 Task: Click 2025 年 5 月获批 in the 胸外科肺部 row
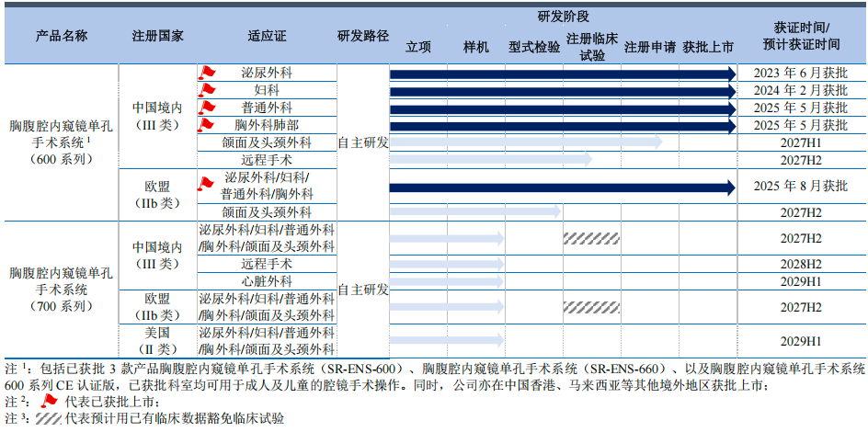click(x=801, y=124)
